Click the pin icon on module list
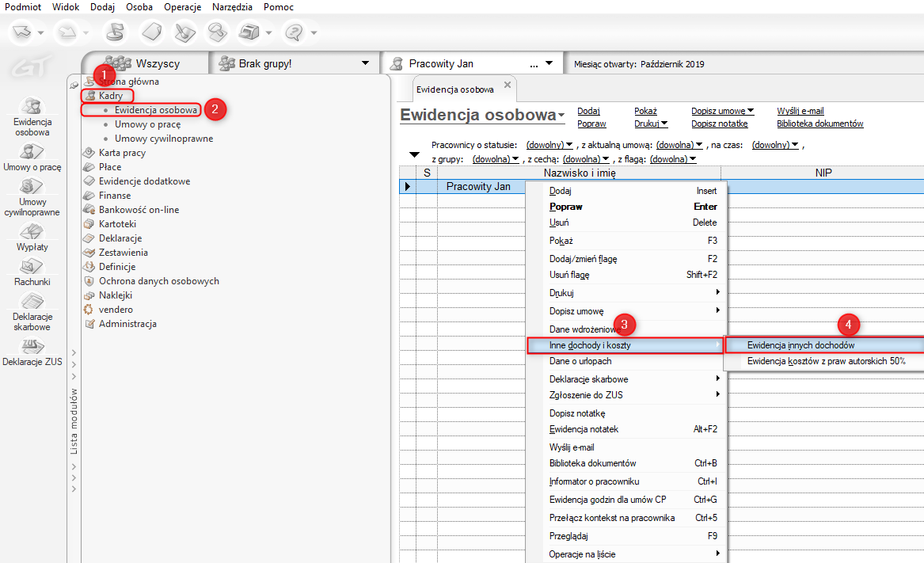Viewport: 924px width, 563px height. pyautogui.click(x=74, y=86)
